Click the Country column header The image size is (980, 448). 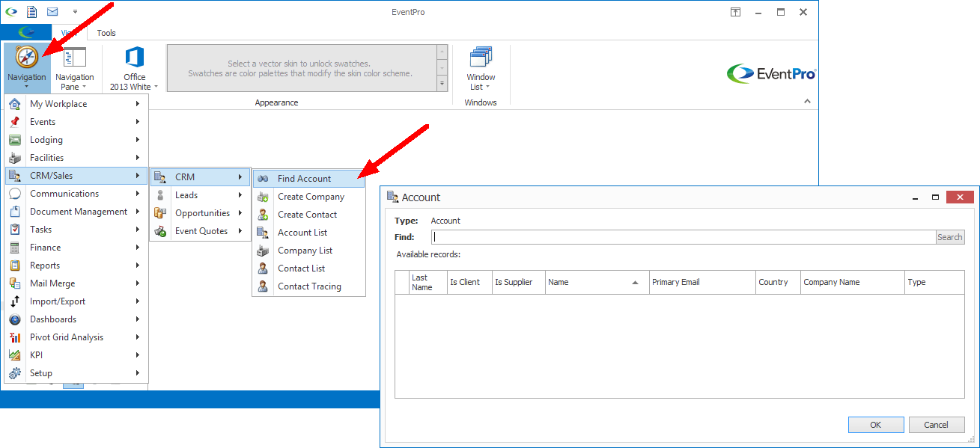pos(778,282)
